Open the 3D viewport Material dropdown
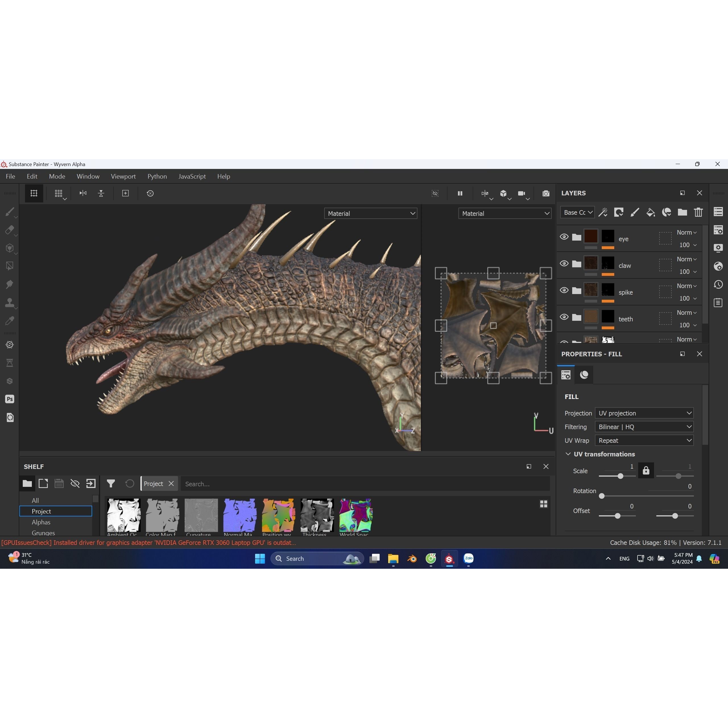This screenshot has height=728, width=728. pos(371,214)
